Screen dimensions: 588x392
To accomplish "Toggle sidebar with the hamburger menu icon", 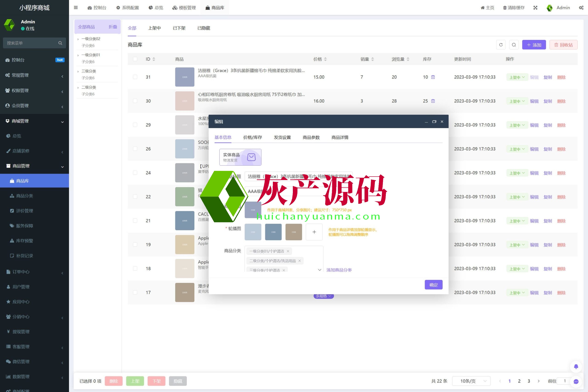I will 76,8.
